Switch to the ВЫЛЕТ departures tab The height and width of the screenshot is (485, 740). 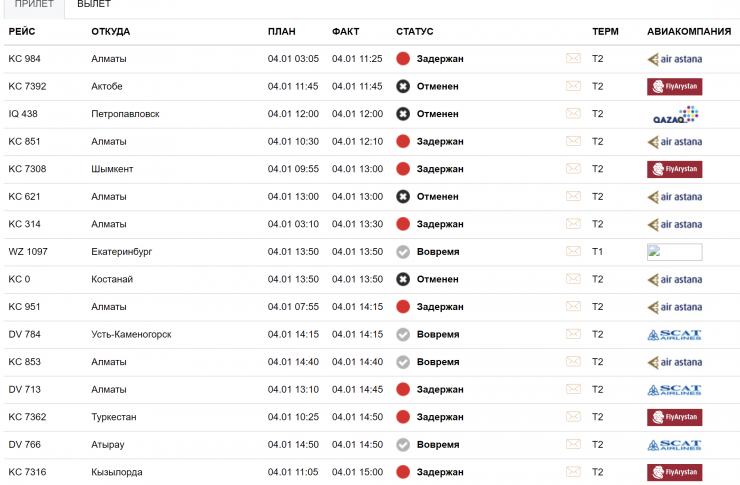click(x=94, y=5)
